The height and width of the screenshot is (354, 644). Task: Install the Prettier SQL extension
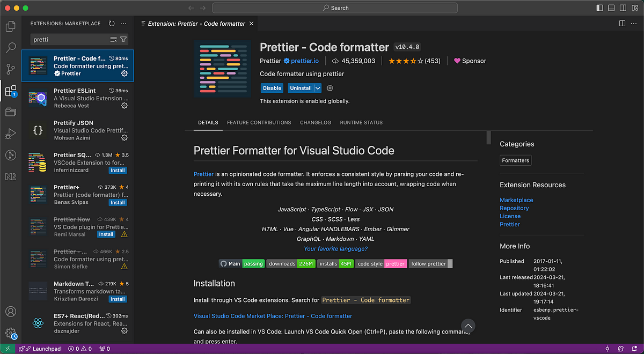tap(118, 170)
